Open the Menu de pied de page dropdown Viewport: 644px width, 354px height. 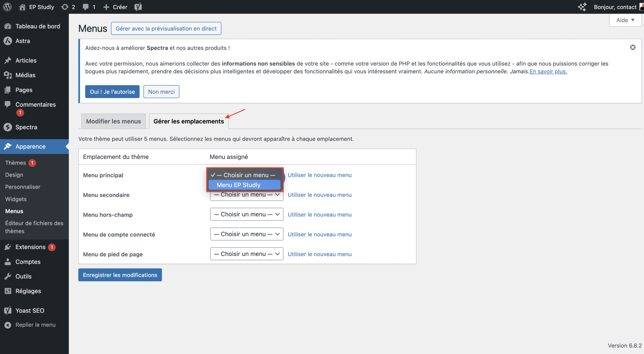point(247,254)
